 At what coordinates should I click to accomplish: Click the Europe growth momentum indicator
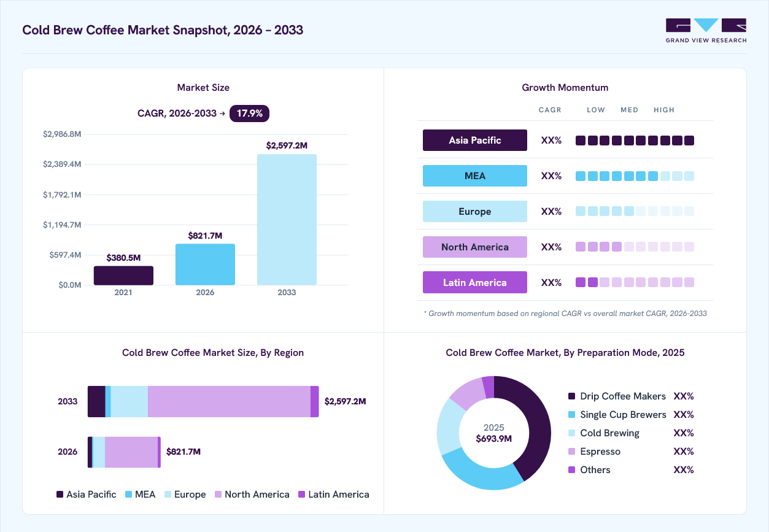coord(635,211)
